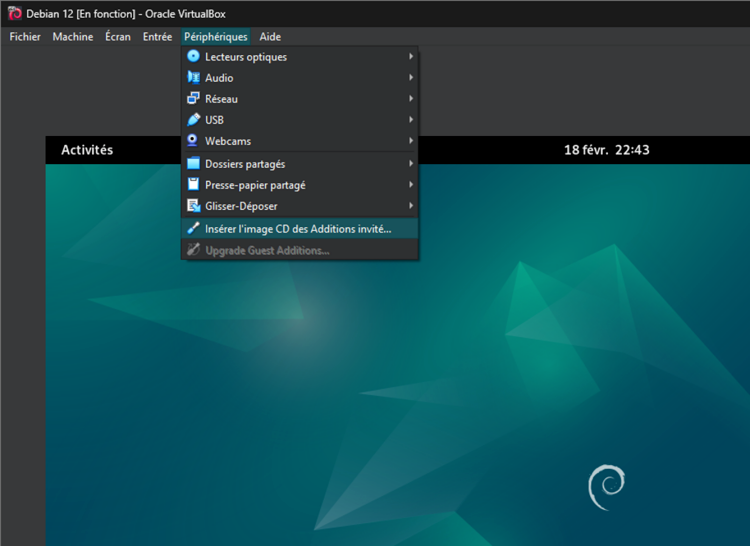Expand the Webcams submenu arrow

[x=411, y=141]
